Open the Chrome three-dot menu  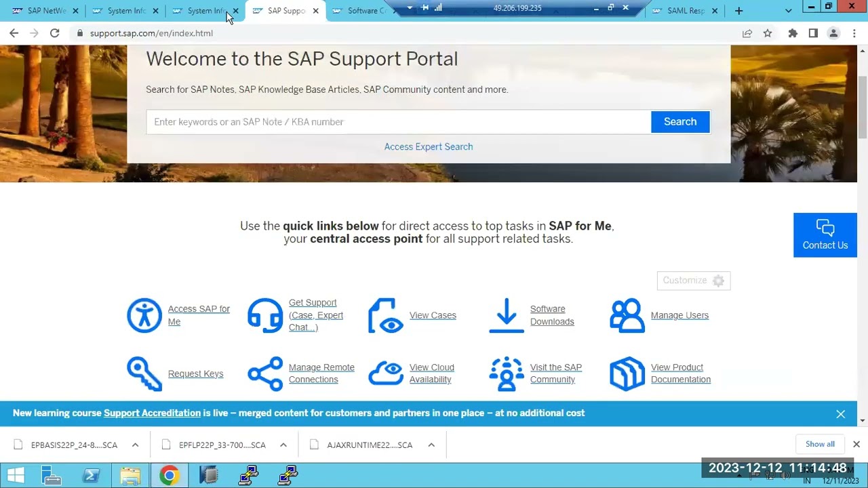[853, 33]
